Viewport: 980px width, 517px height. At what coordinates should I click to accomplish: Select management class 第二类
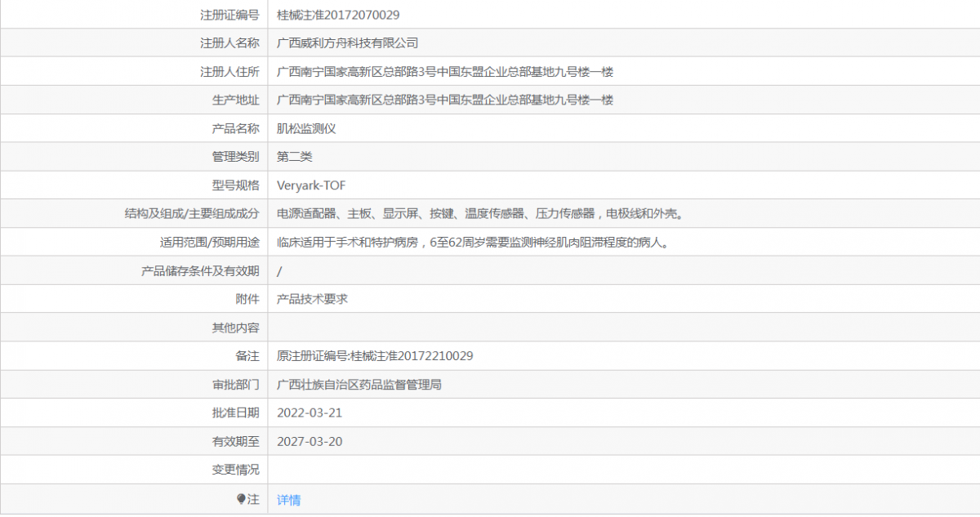pyautogui.click(x=295, y=157)
